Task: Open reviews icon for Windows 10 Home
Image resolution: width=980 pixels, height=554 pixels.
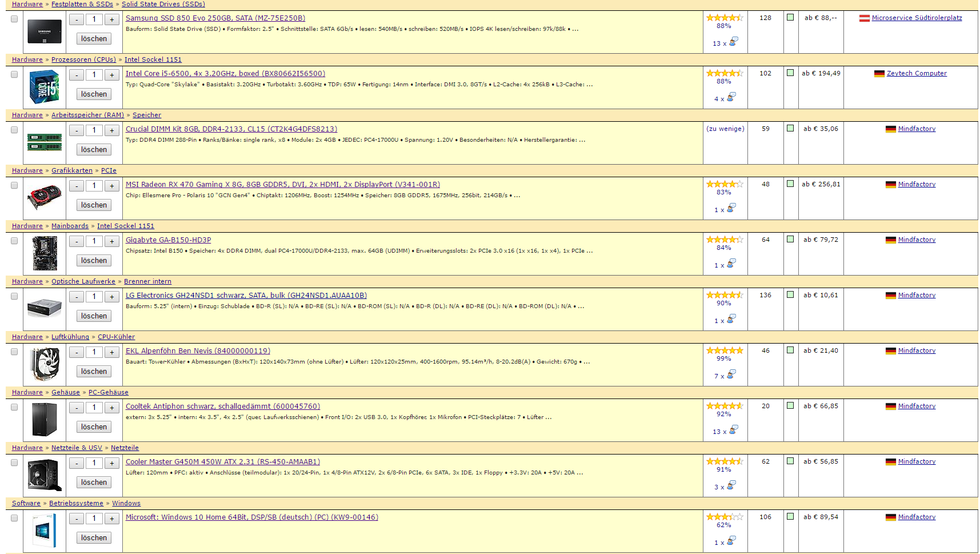Action: [x=731, y=540]
